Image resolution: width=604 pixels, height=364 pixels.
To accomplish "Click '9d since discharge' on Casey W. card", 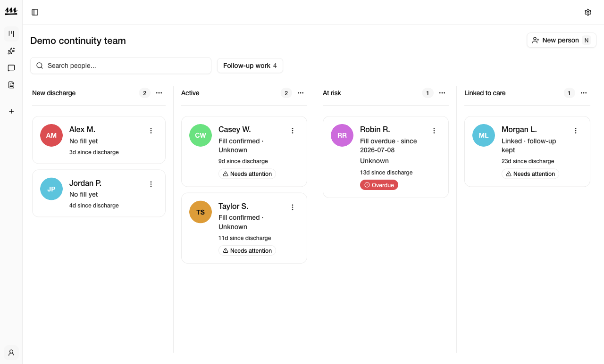I will click(243, 161).
